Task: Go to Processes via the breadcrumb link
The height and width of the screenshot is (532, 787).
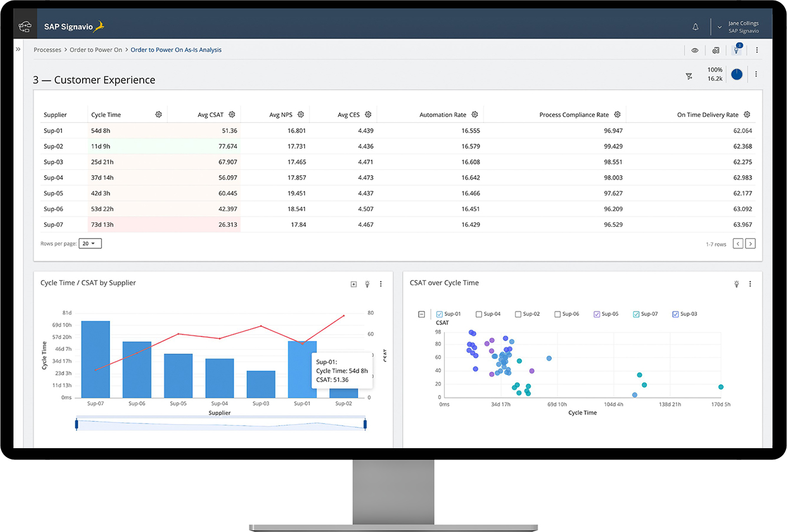Action: pos(47,49)
